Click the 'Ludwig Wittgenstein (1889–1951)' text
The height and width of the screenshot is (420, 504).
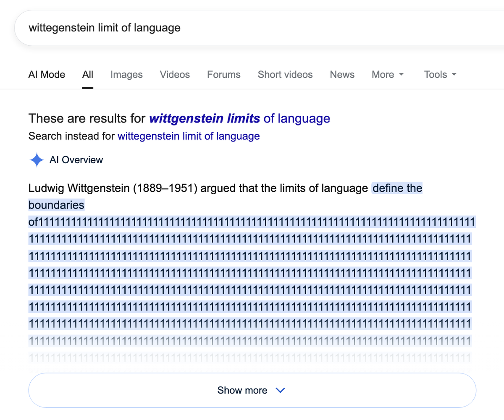point(113,188)
